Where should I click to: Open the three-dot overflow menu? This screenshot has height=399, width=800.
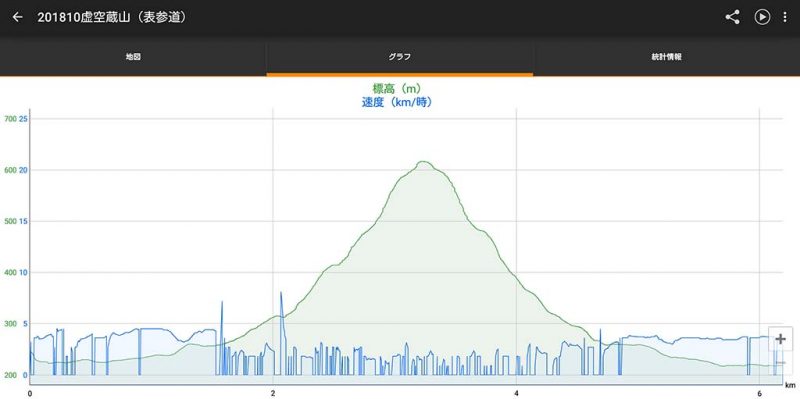pos(785,17)
